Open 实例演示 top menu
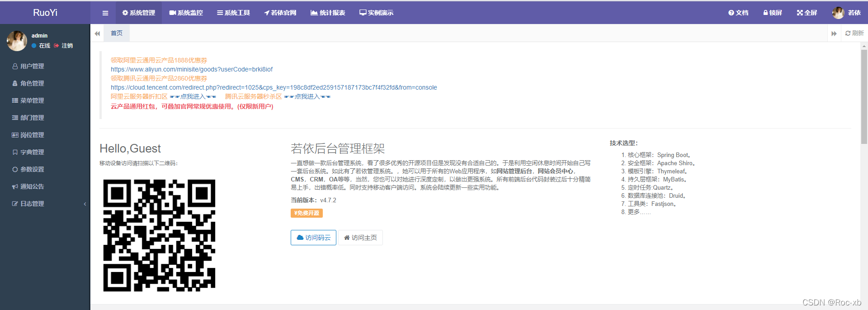868x310 pixels. click(x=377, y=13)
